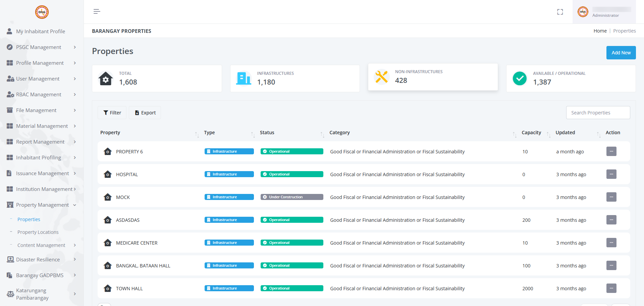Click the File Management archive icon
This screenshot has width=644, height=306.
[x=10, y=110]
